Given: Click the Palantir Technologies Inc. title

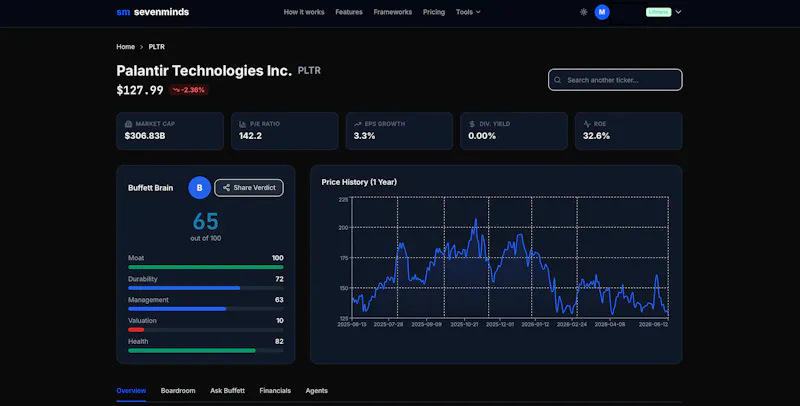Looking at the screenshot, I should click(204, 70).
